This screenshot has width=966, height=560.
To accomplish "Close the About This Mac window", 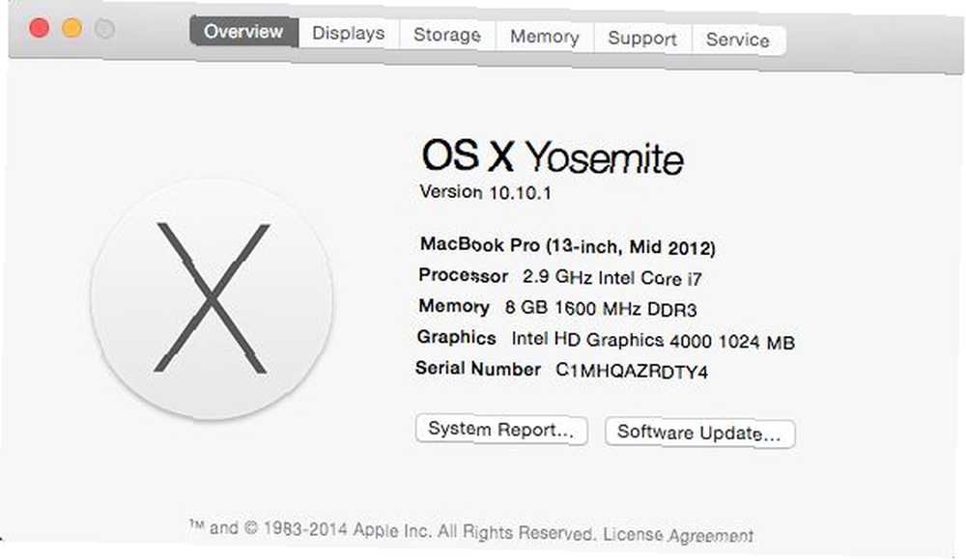I will coord(40,28).
